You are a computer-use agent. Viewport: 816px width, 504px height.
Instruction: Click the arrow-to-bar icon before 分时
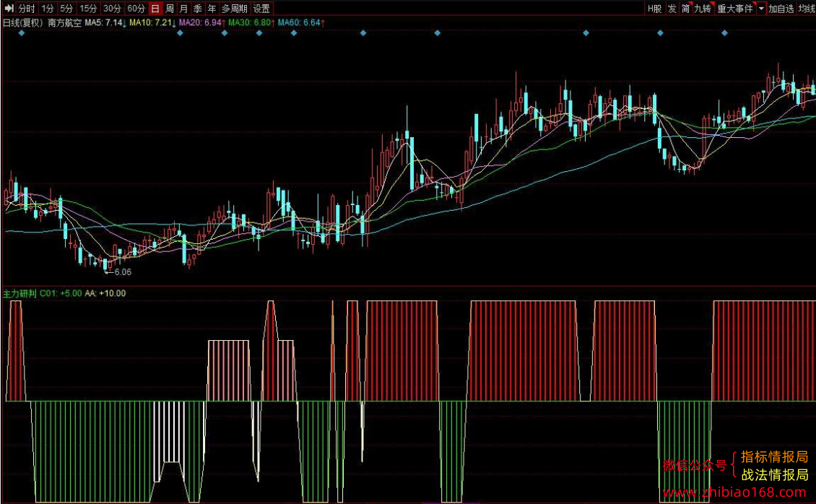9,9
